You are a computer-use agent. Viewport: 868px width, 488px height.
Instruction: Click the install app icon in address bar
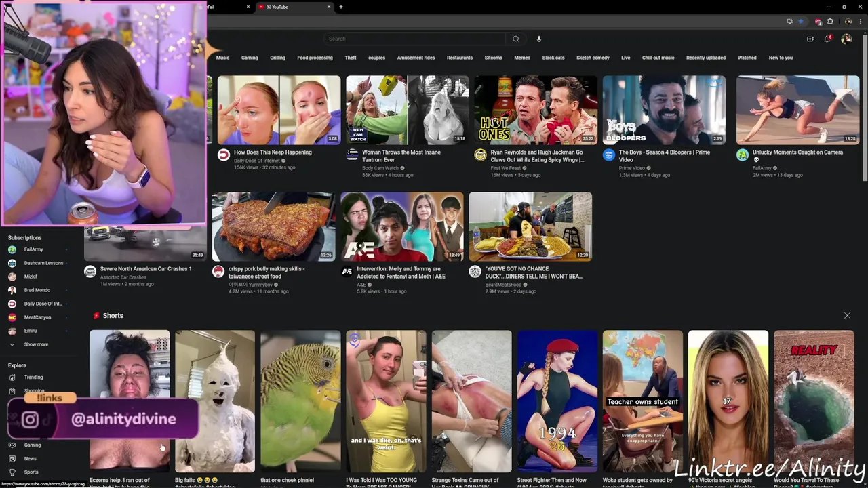tap(791, 22)
